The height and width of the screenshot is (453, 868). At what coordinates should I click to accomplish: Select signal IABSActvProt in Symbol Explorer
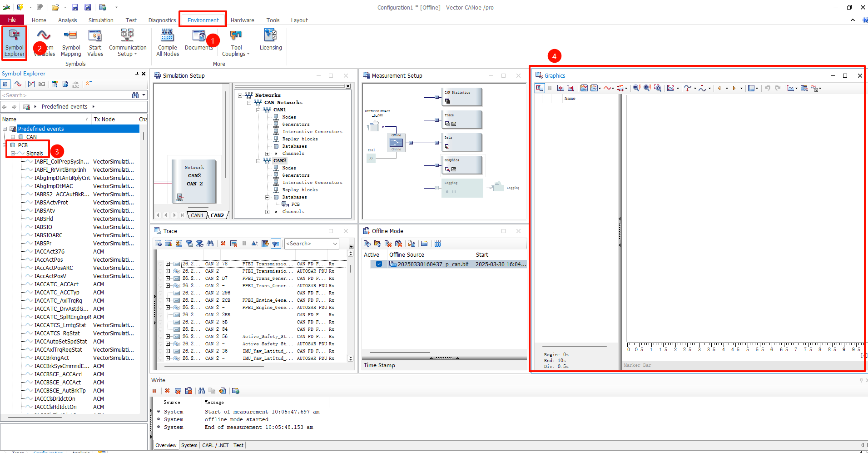tap(51, 203)
